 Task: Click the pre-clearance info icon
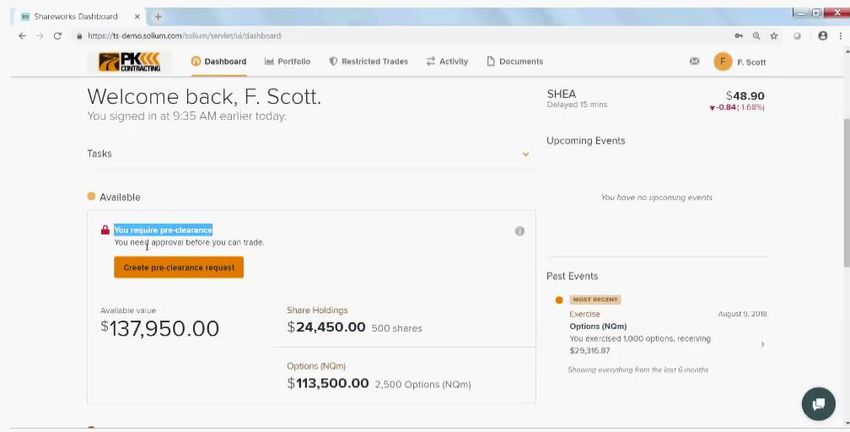[x=519, y=231]
